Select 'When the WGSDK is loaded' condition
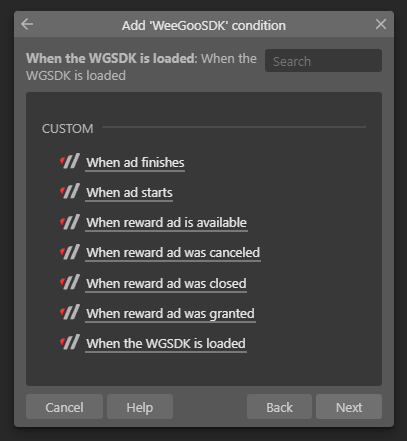407x441 pixels. (166, 344)
